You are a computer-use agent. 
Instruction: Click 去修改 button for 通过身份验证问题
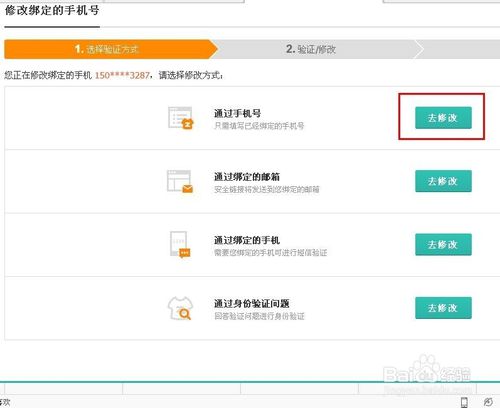(x=443, y=308)
